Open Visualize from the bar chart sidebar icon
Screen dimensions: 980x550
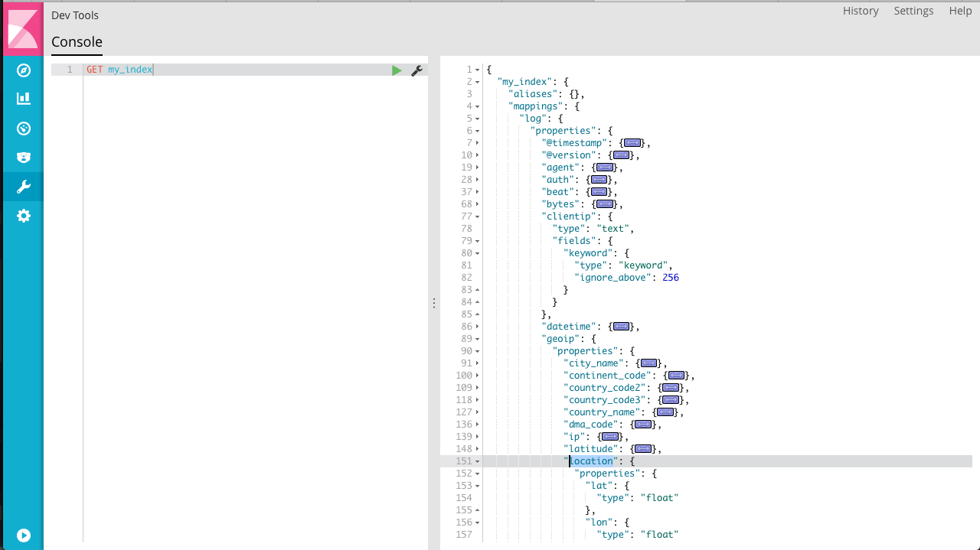24,99
